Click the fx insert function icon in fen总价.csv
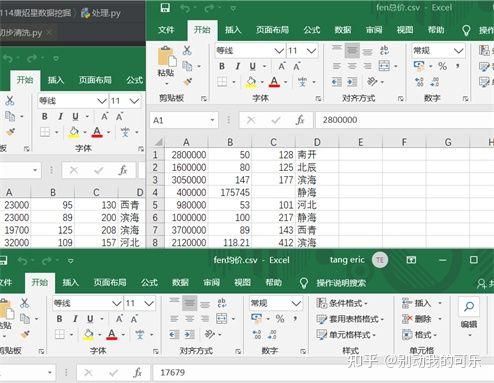The image size is (494, 383). pos(300,120)
